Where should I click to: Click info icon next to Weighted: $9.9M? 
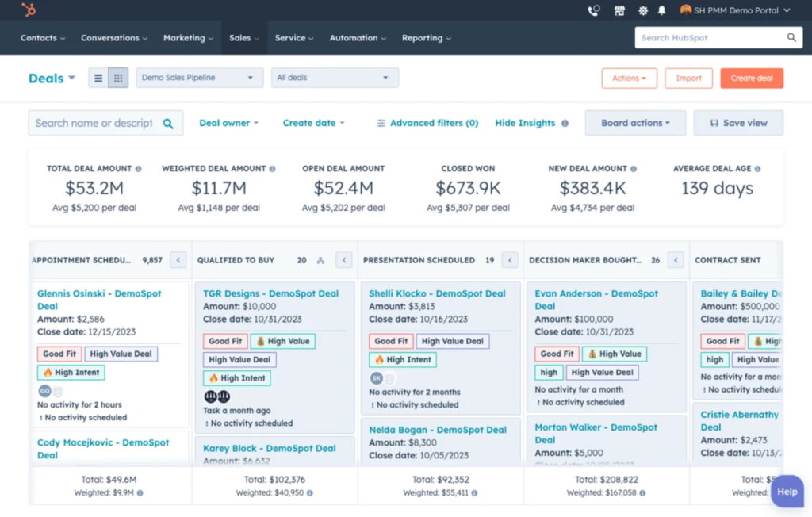click(x=140, y=493)
